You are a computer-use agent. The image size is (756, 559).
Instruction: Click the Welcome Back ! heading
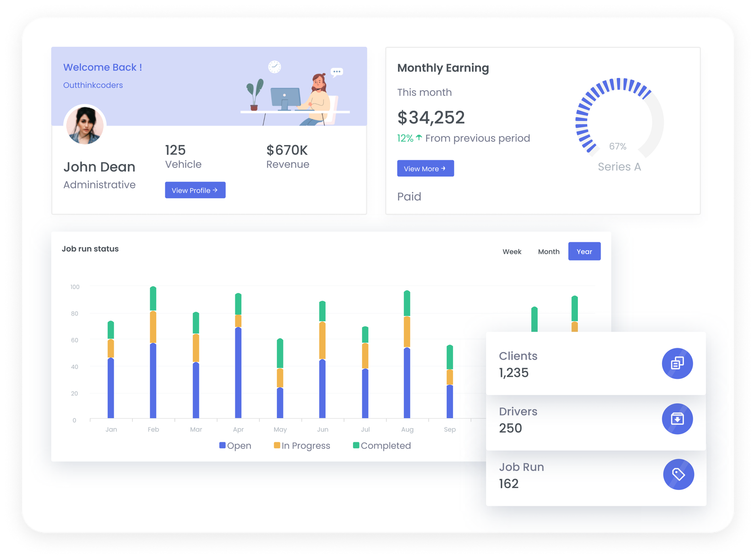coord(103,68)
